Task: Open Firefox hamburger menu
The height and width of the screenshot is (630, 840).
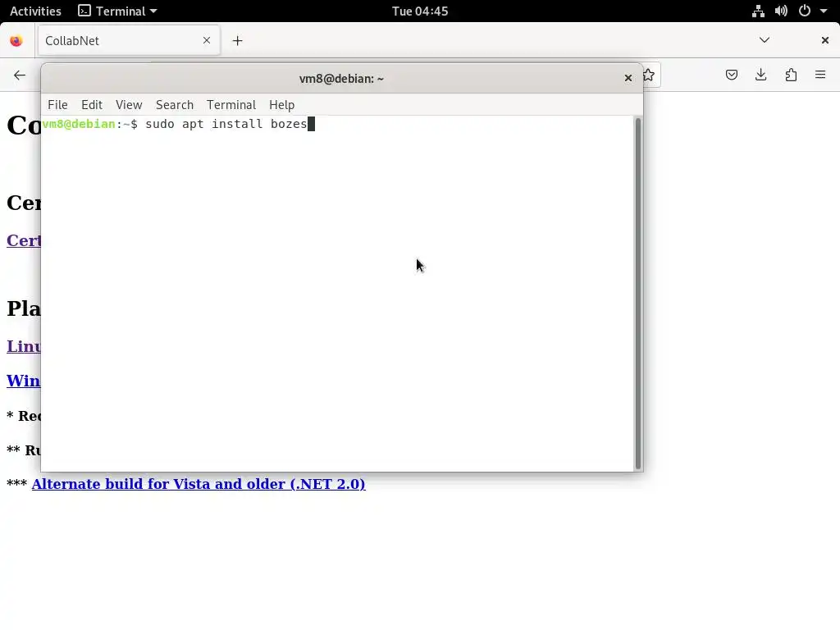Action: tap(820, 75)
